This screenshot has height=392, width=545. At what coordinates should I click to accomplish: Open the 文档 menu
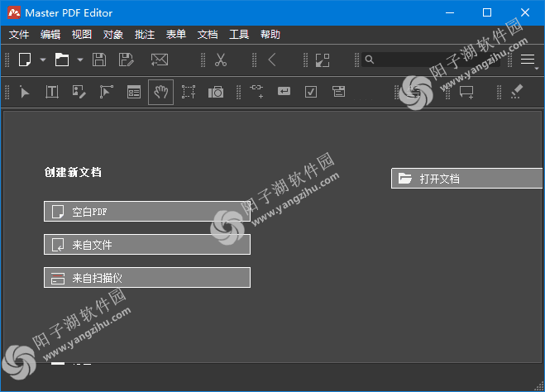(208, 35)
